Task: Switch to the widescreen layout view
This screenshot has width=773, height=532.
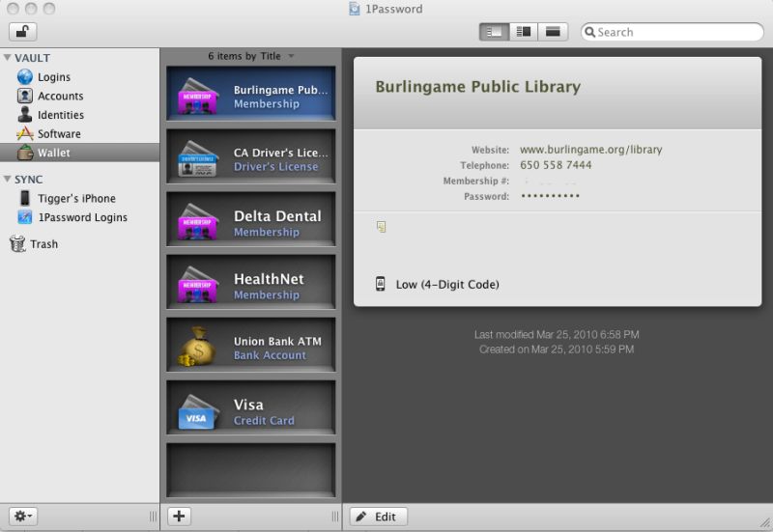Action: tap(553, 32)
